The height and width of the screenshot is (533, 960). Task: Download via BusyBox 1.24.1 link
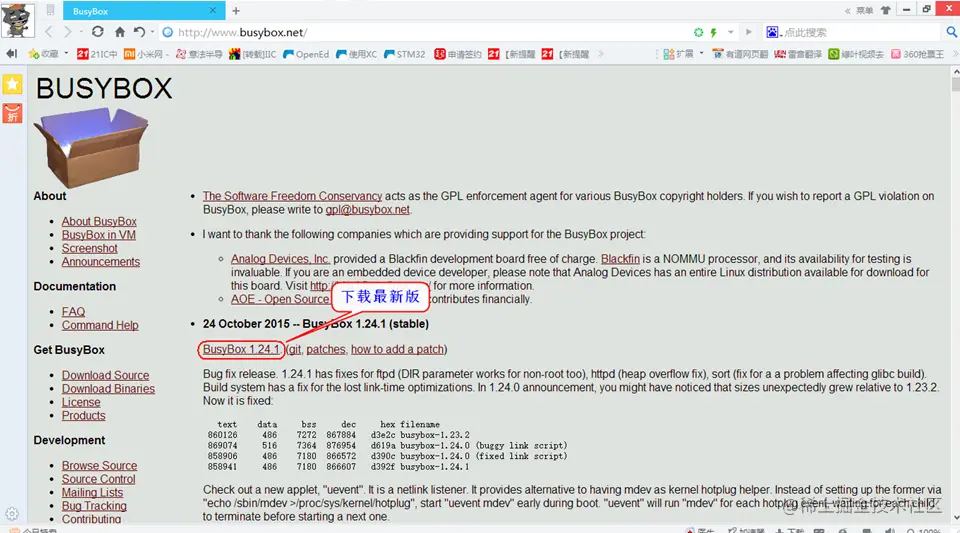click(241, 349)
